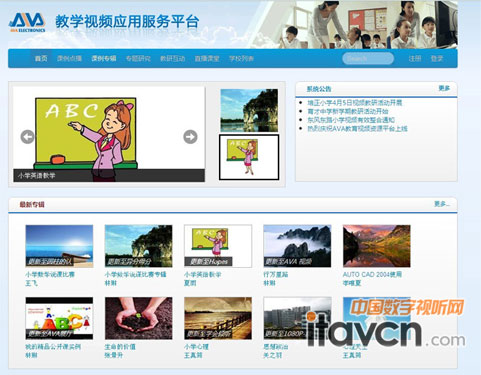Click the 精品公开课实例 album title
This screenshot has width=481, height=375.
pyautogui.click(x=53, y=347)
